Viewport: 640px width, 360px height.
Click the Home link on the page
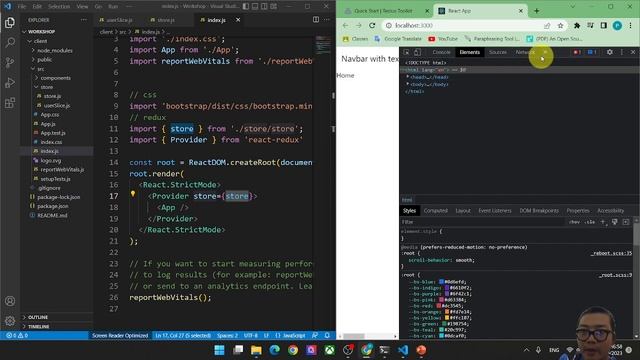(x=345, y=76)
